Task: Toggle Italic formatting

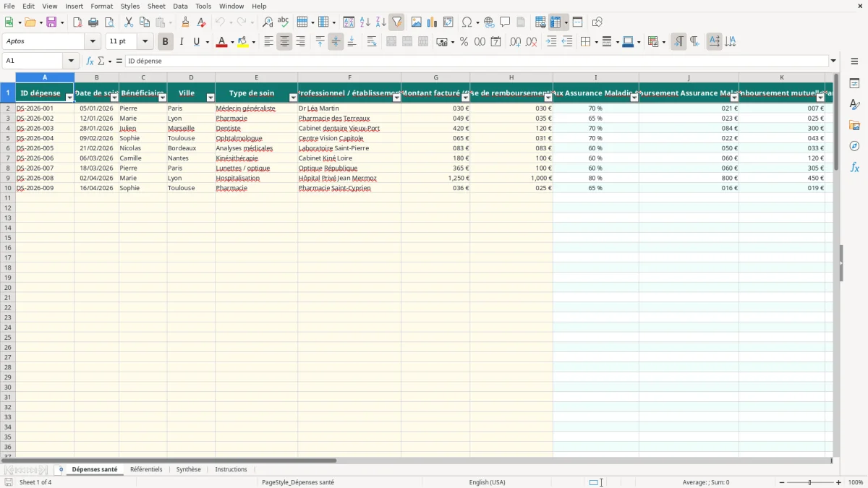Action: [x=181, y=42]
